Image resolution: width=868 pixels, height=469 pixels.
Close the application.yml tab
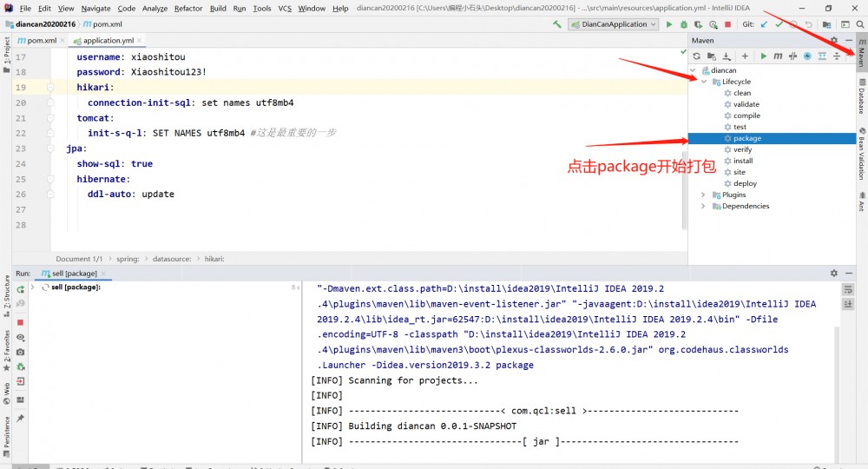[139, 41]
